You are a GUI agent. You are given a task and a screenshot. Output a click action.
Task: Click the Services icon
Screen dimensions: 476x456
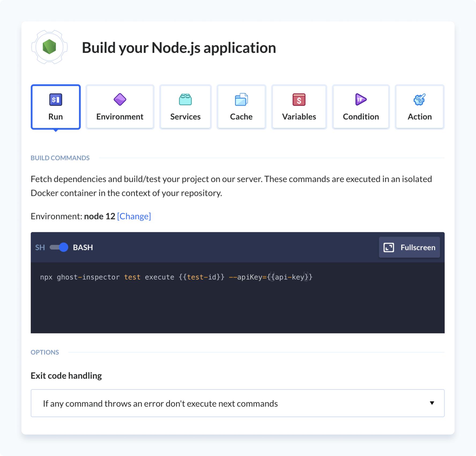tap(185, 100)
